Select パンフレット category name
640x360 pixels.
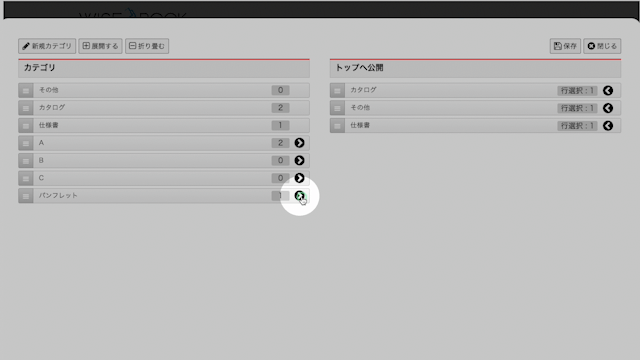(x=58, y=195)
